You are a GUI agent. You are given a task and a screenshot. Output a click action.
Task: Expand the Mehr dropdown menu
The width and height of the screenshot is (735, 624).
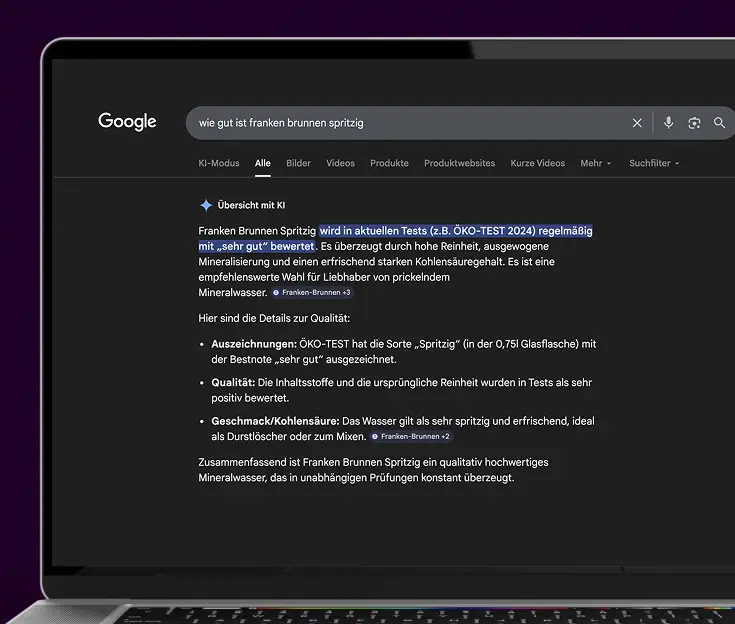(595, 163)
